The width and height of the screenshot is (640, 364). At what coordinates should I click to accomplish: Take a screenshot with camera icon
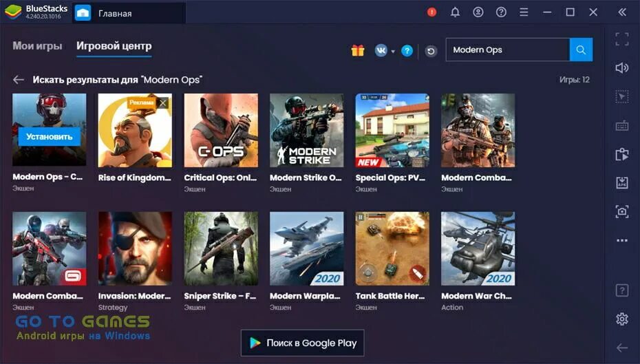(x=622, y=211)
